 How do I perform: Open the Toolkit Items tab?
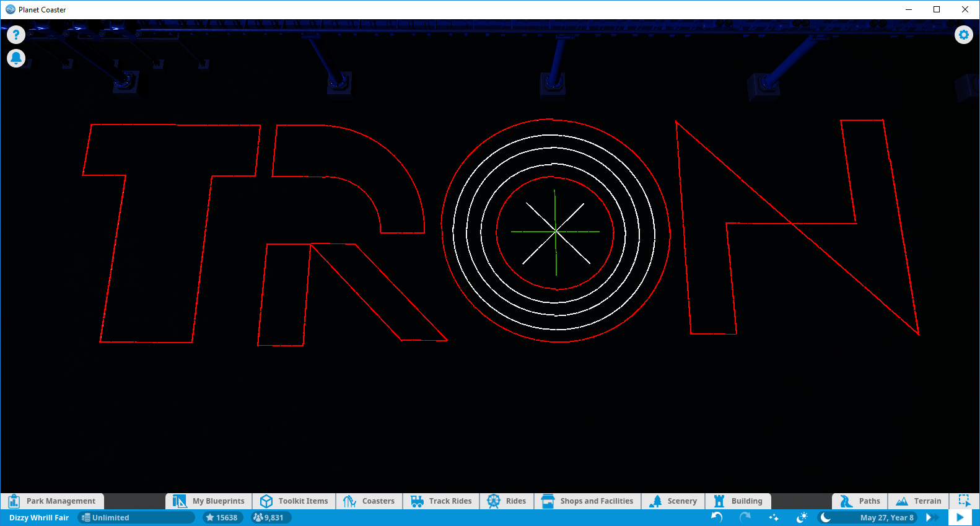pos(294,501)
